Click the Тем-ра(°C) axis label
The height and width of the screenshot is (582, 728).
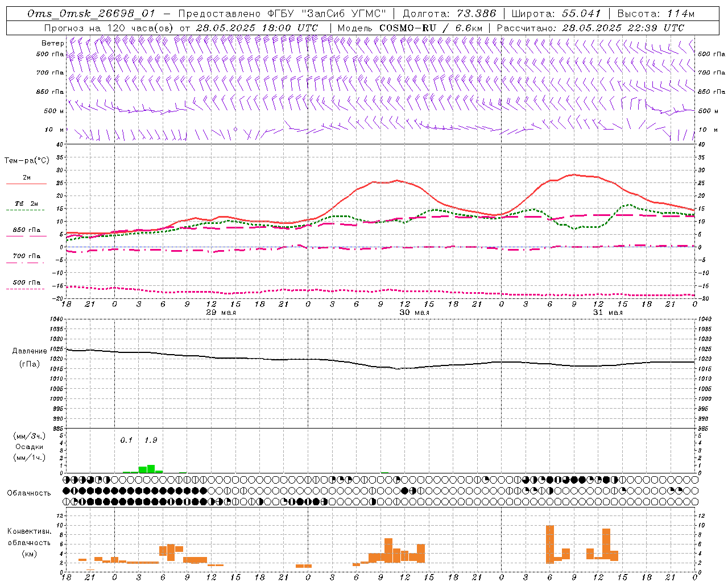pos(27,161)
